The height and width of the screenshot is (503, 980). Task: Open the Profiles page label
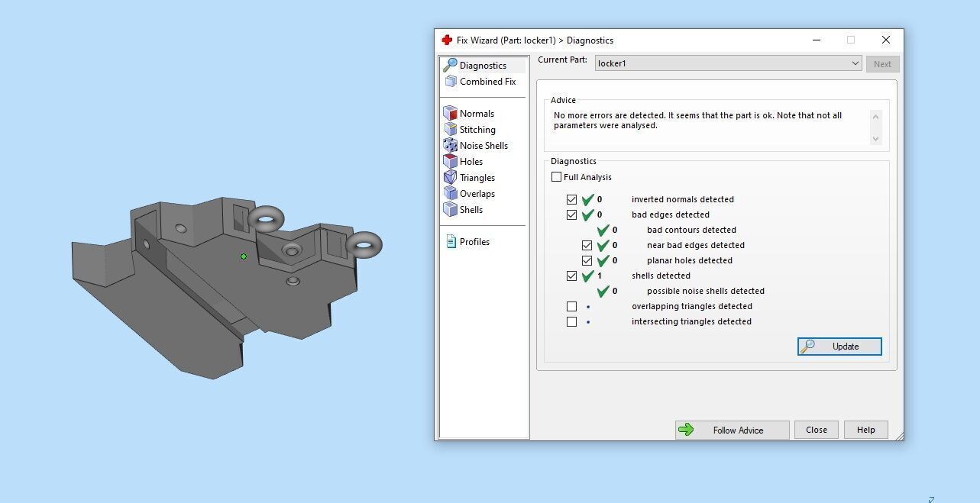pos(474,242)
